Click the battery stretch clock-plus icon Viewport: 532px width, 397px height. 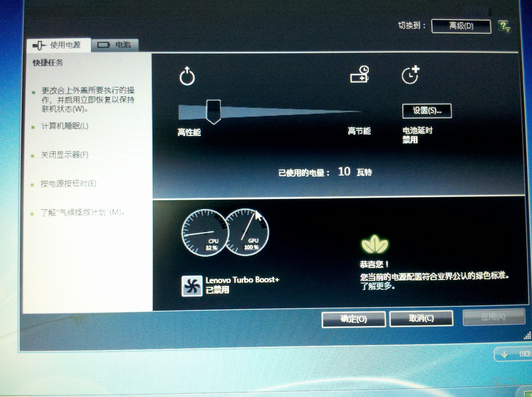tap(410, 75)
